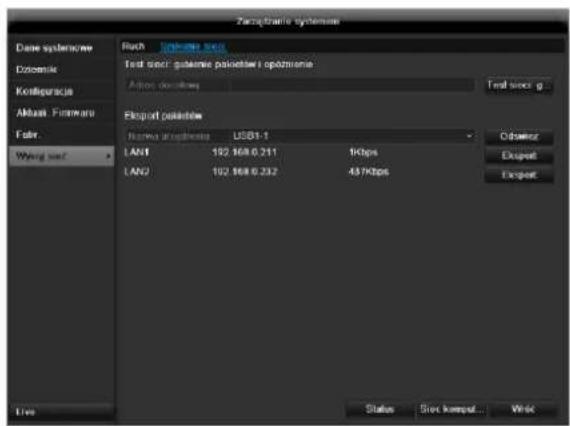Screen dimensions: 570x426
Task: Click IP address 192.168.0.211
Action: pyautogui.click(x=245, y=152)
